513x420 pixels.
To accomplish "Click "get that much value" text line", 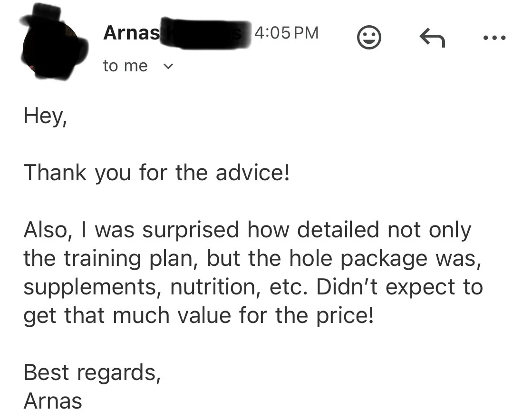I will 127,315.
